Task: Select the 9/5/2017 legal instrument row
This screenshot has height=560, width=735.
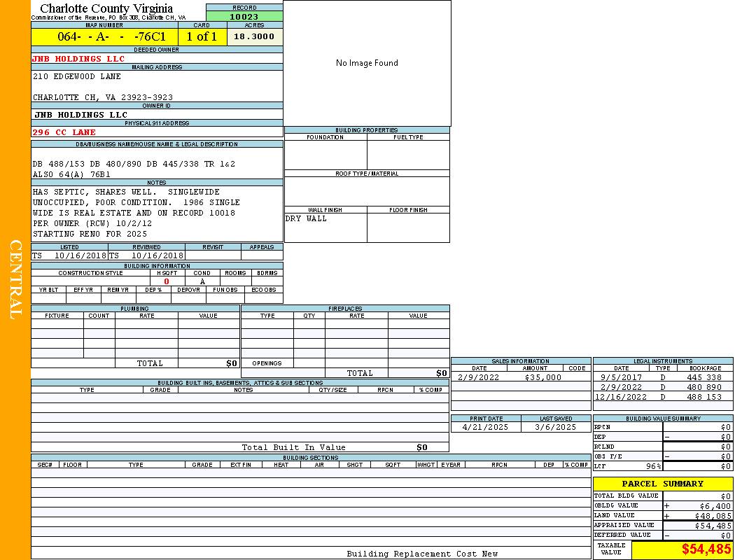Action: point(661,377)
